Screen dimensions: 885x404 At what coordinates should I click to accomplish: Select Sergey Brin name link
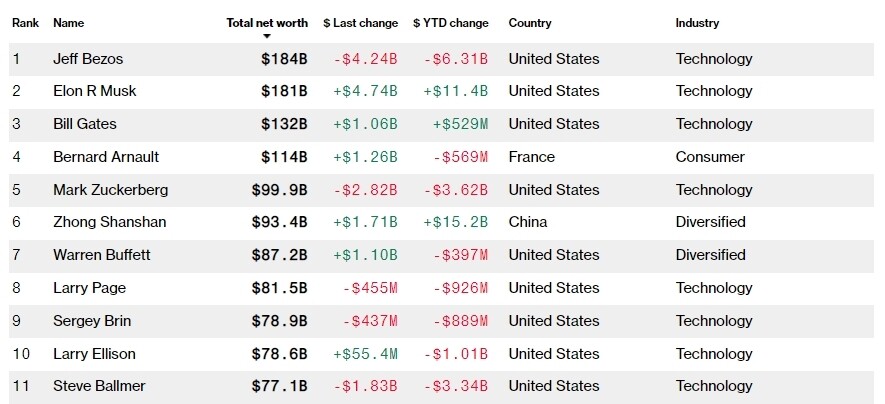(91, 321)
